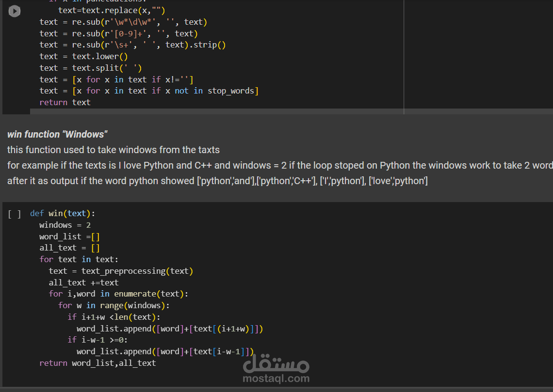Image resolution: width=553 pixels, height=392 pixels.
Task: Click re.sub line with '\w*\d\w*' pattern
Action: pos(123,22)
